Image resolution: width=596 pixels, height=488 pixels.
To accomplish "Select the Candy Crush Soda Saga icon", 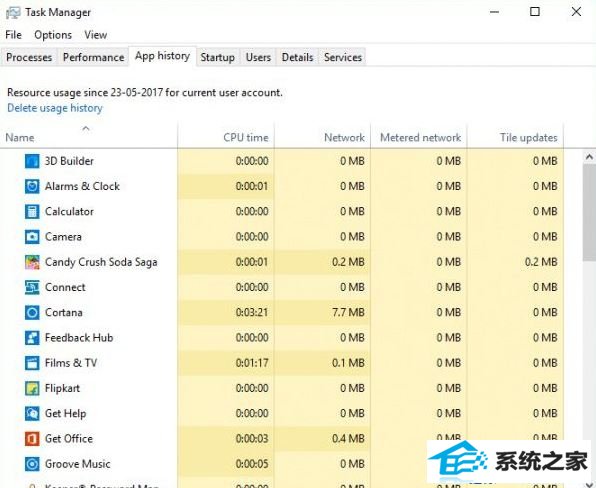I will click(x=32, y=262).
